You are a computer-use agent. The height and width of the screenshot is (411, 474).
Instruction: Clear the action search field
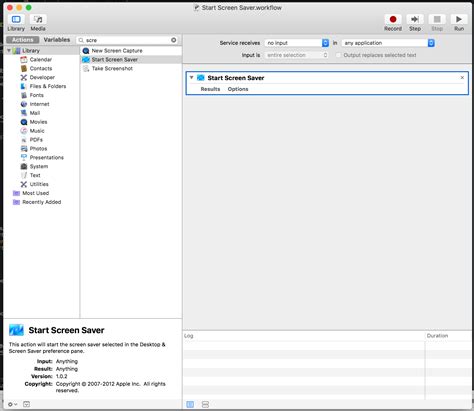point(174,40)
